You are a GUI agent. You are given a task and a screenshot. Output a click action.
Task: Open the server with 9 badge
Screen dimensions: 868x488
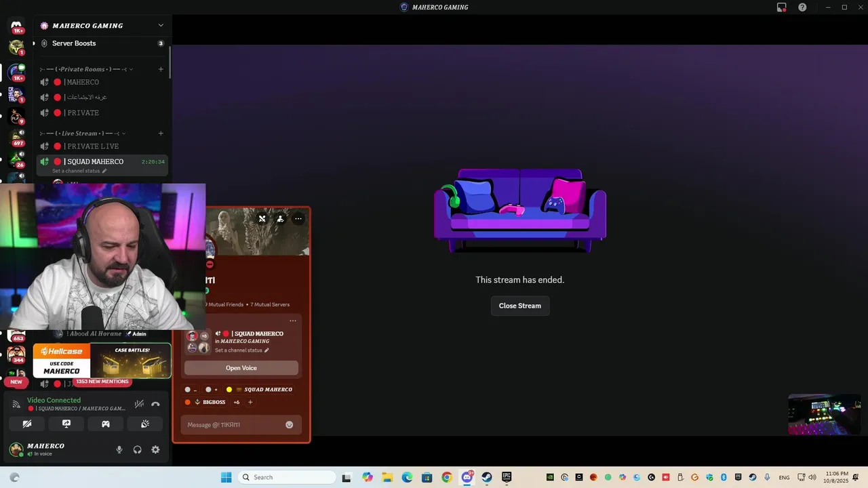16,117
